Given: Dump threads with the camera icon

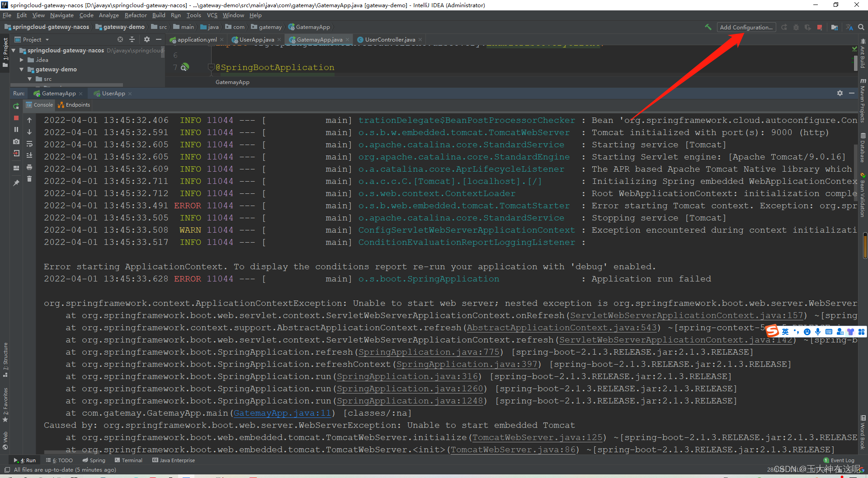Looking at the screenshot, I should tap(16, 141).
